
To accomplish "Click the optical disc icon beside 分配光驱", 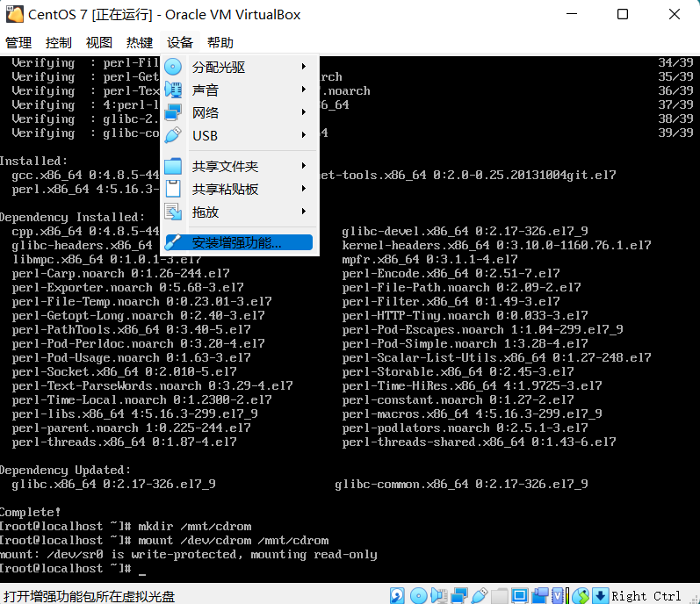I will tap(173, 67).
